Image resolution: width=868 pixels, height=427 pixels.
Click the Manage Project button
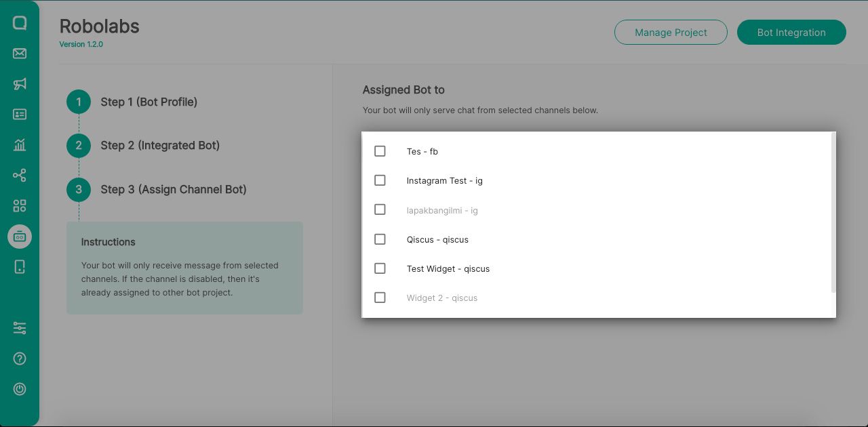tap(671, 33)
